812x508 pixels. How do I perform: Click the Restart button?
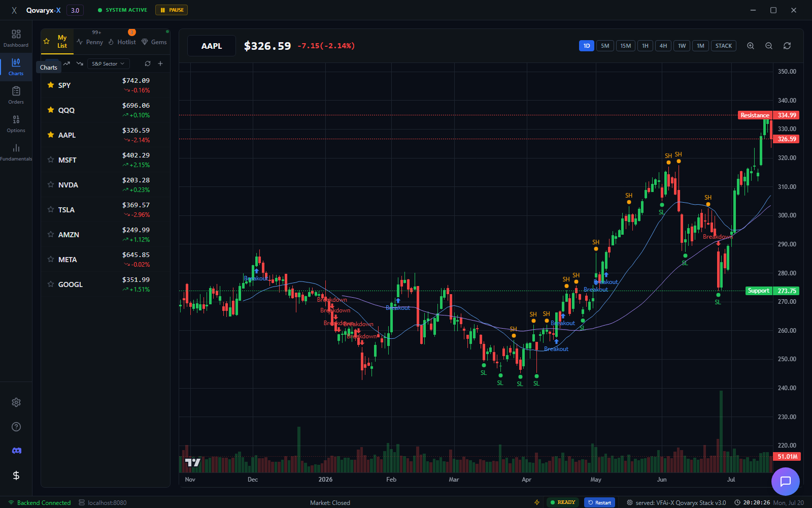[x=599, y=502]
